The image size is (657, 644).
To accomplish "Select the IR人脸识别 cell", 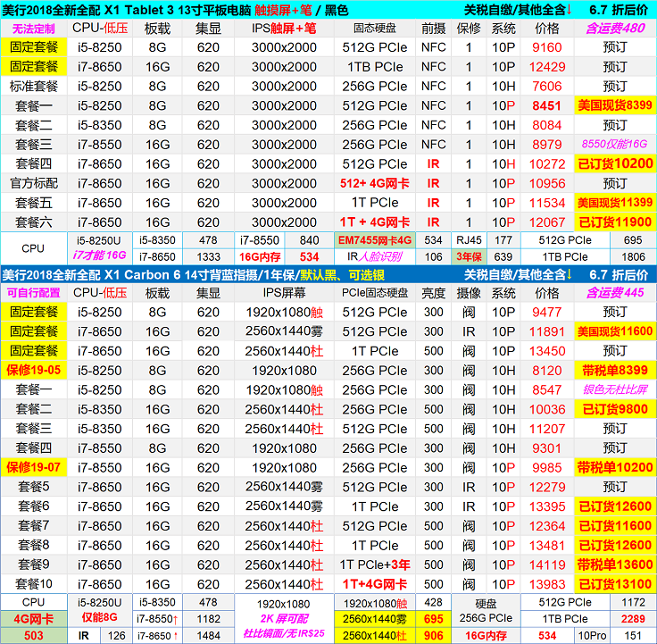I will click(375, 256).
